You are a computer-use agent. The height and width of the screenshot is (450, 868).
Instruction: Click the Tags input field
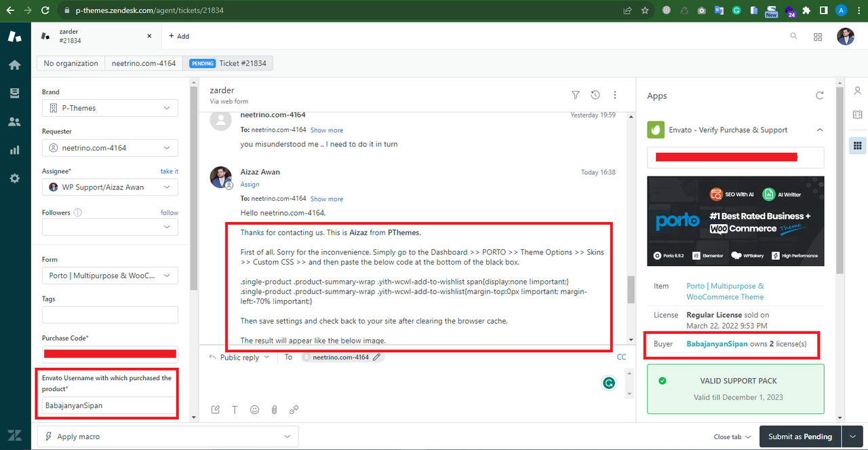click(x=110, y=315)
